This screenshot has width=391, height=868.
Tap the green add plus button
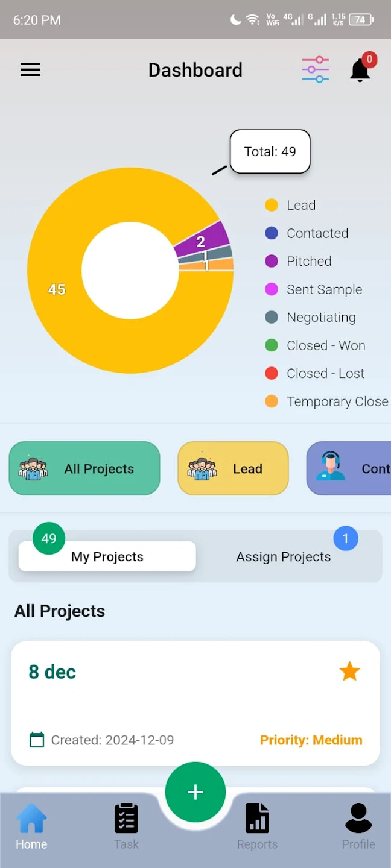[x=195, y=792]
